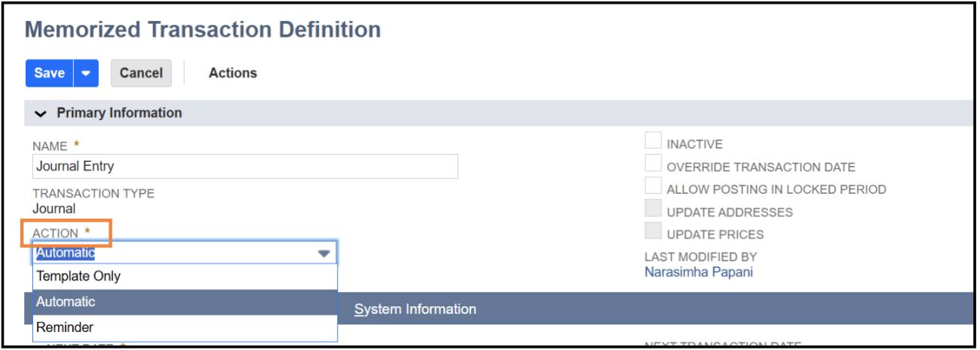Select the Reminder option
The height and width of the screenshot is (350, 980).
point(185,327)
